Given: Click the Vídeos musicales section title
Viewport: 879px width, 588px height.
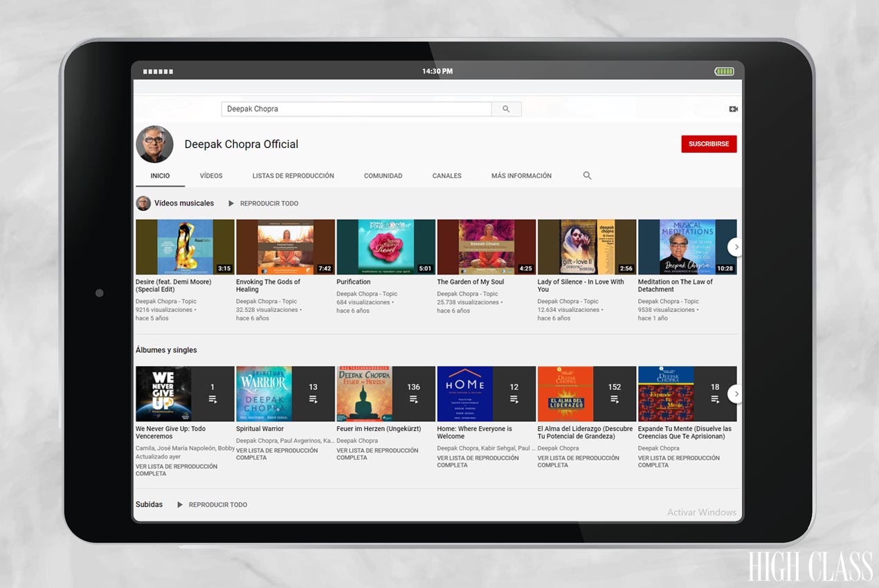Looking at the screenshot, I should (184, 203).
